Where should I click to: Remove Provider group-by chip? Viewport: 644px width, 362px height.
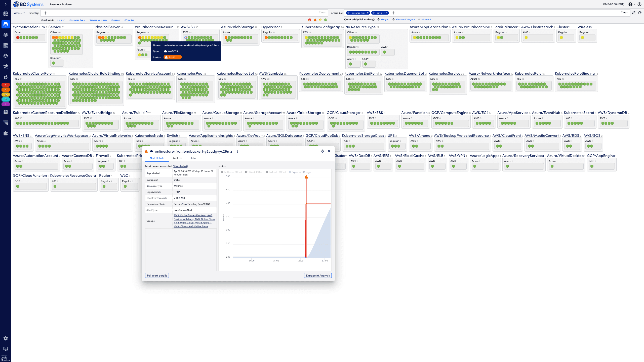point(387,13)
